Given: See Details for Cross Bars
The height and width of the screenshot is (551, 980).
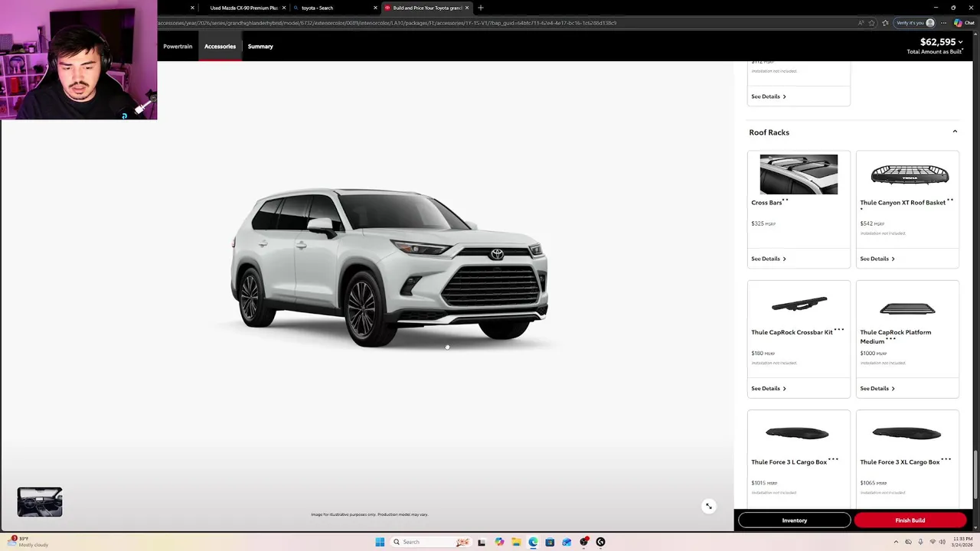Looking at the screenshot, I should [x=769, y=259].
